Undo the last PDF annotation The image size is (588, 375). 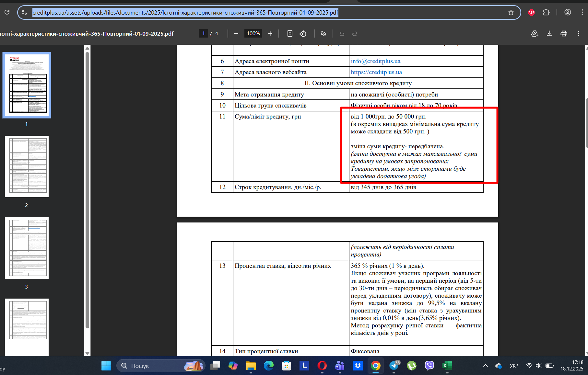342,34
